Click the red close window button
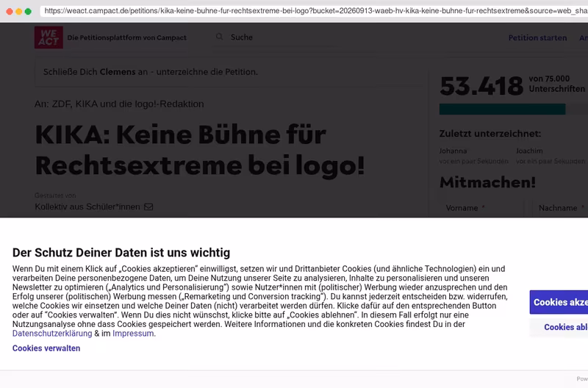 pyautogui.click(x=10, y=11)
